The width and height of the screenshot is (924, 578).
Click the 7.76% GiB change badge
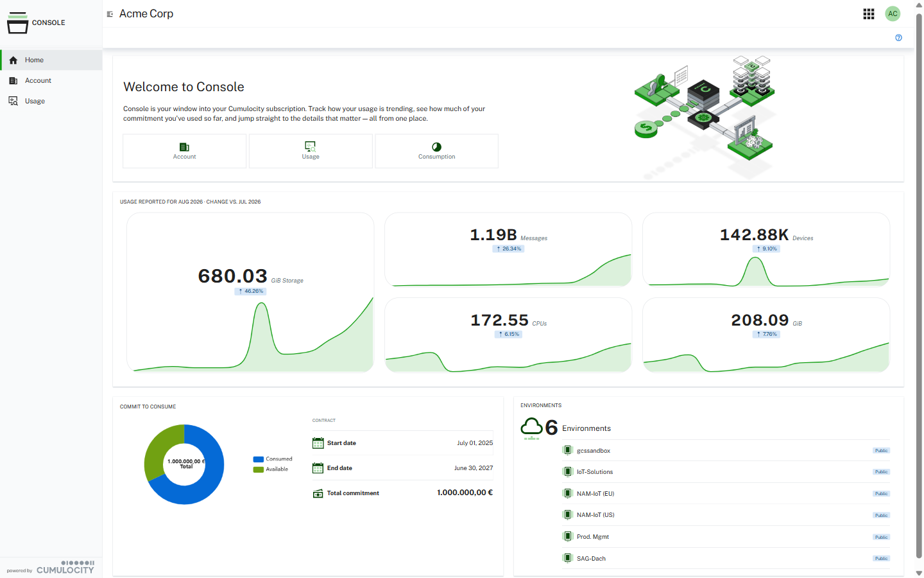(767, 334)
